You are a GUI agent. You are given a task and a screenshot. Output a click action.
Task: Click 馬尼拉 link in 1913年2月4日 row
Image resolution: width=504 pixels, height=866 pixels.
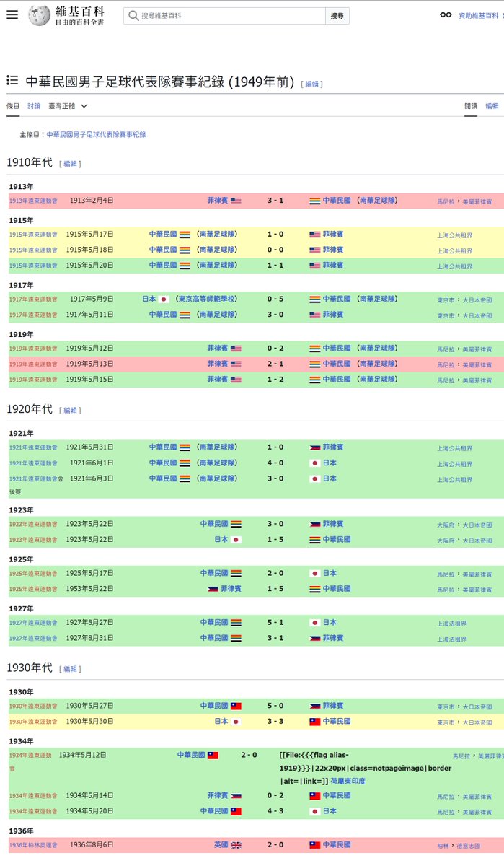point(446,201)
